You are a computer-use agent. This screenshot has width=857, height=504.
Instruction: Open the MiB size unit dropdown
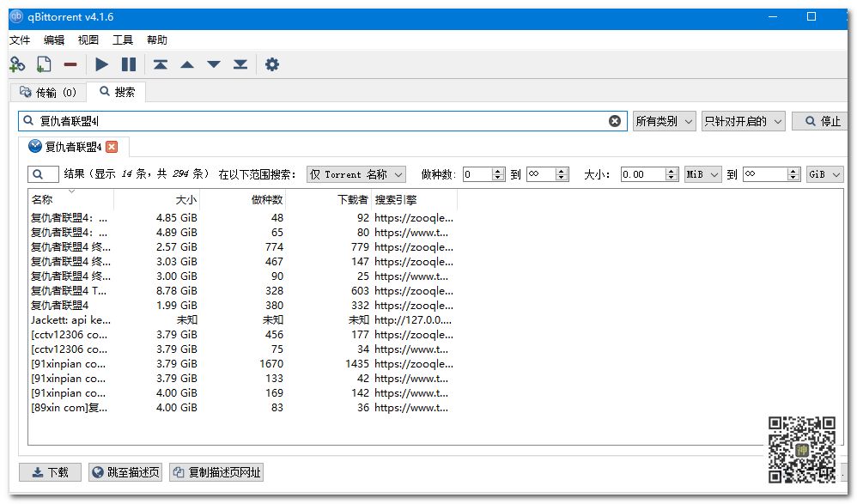pyautogui.click(x=703, y=174)
